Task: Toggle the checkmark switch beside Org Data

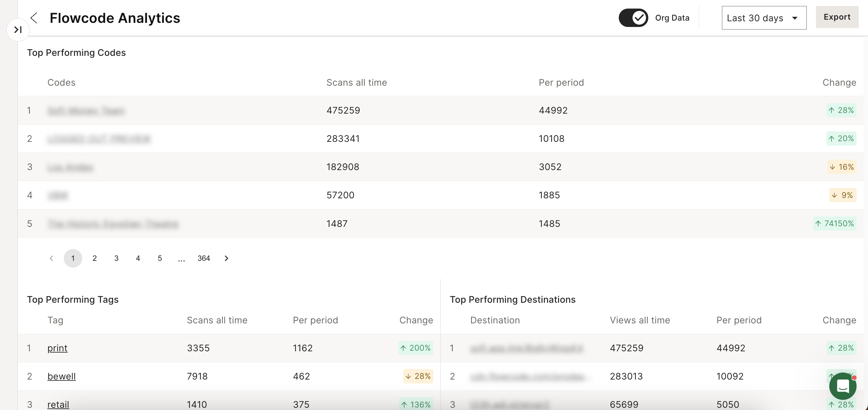Action: pyautogui.click(x=633, y=17)
